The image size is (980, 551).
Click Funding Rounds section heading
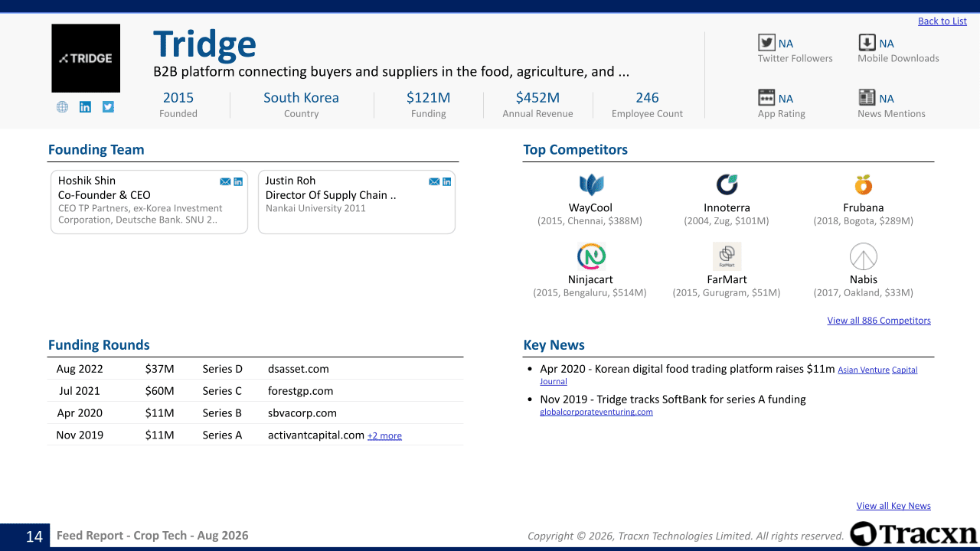pyautogui.click(x=99, y=345)
